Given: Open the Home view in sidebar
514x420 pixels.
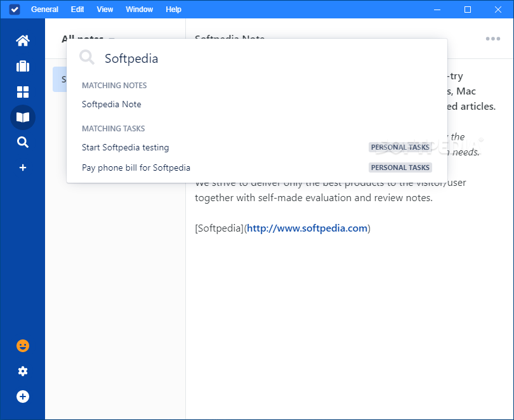Looking at the screenshot, I should (23, 41).
